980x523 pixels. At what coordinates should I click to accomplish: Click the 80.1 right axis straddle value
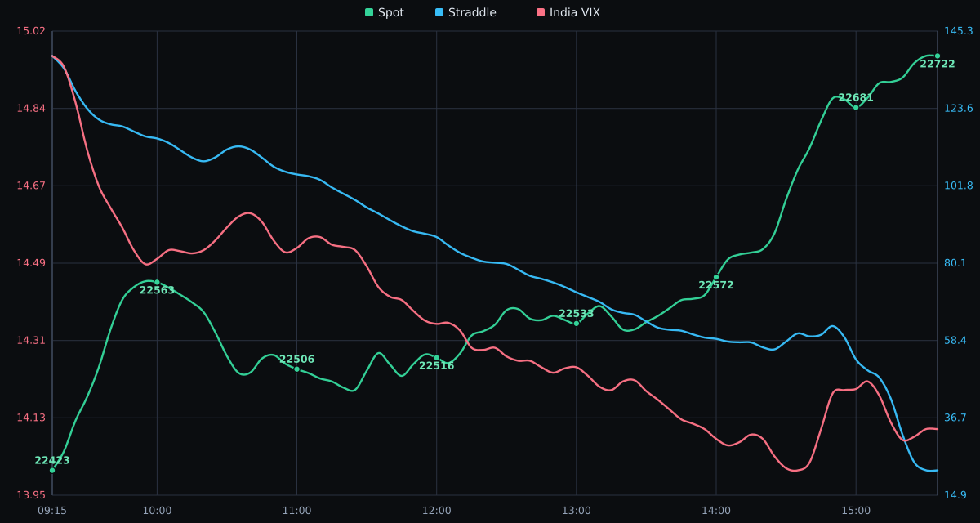[955, 263]
